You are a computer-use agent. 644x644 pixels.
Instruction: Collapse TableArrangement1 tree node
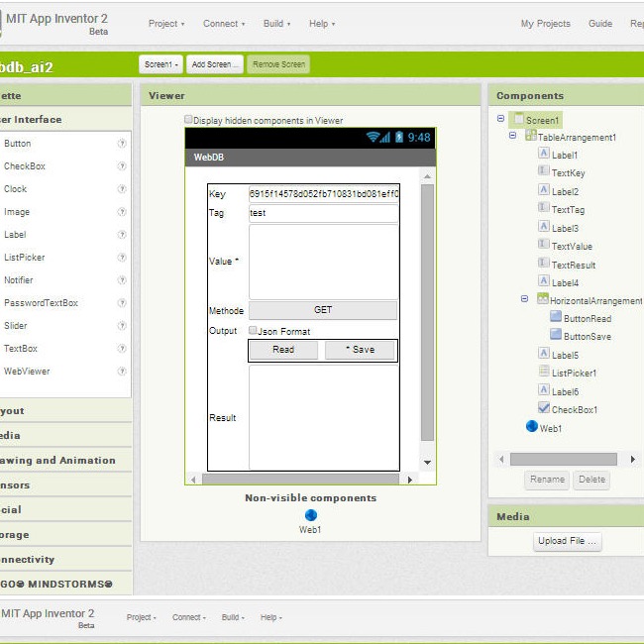[512, 135]
